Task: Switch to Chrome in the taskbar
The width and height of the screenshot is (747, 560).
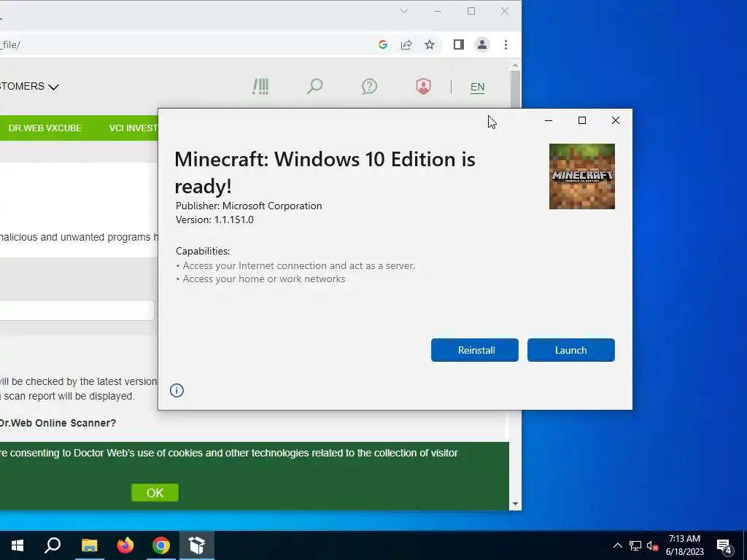Action: click(x=161, y=545)
